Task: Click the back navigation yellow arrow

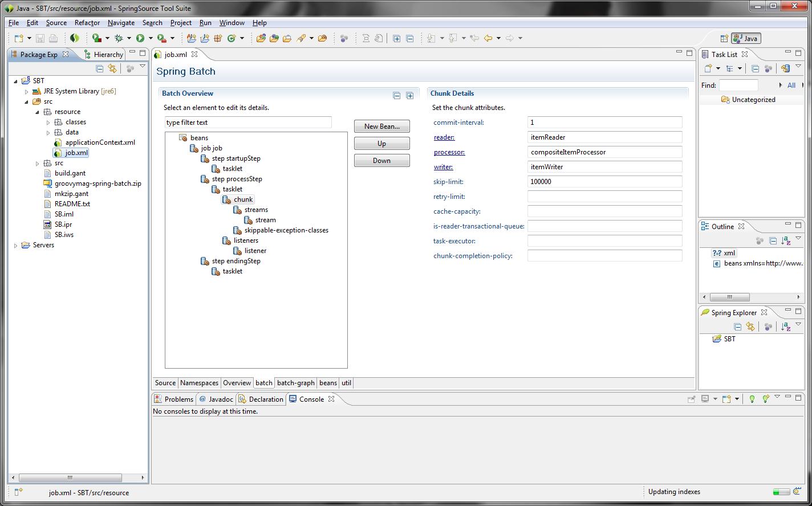Action: tap(488, 38)
